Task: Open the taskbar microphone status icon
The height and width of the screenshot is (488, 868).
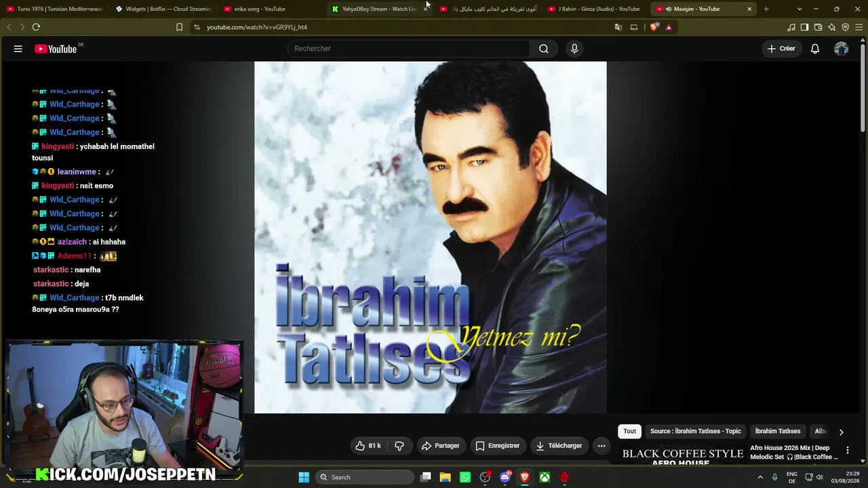Action: tap(774, 477)
